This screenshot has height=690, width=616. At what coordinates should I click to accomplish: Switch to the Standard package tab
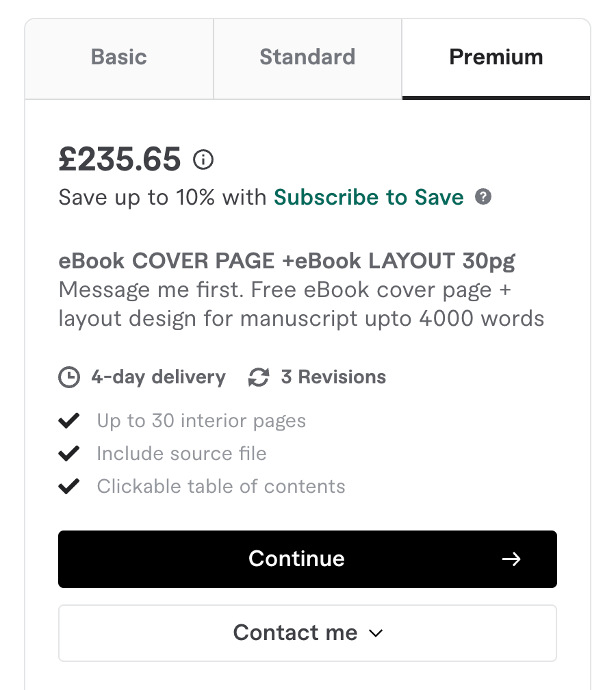click(x=307, y=59)
